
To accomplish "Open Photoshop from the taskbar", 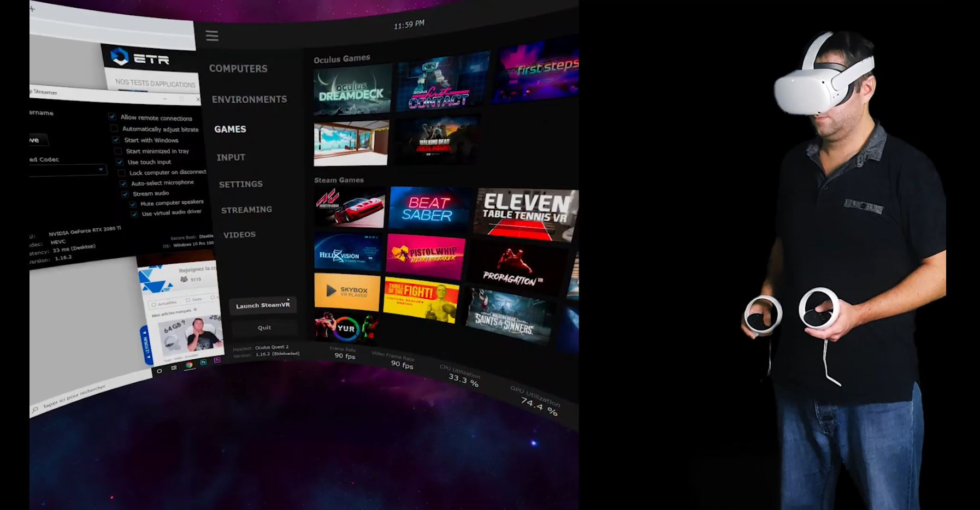I will pyautogui.click(x=203, y=362).
